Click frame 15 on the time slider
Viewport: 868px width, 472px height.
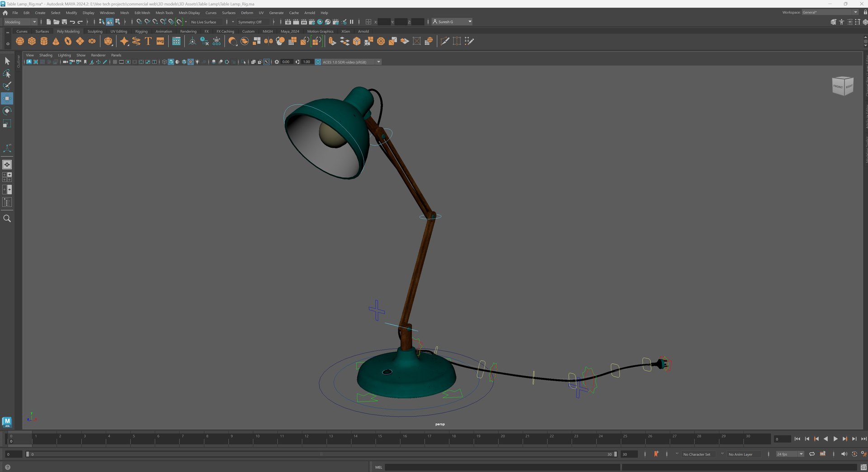[380, 439]
